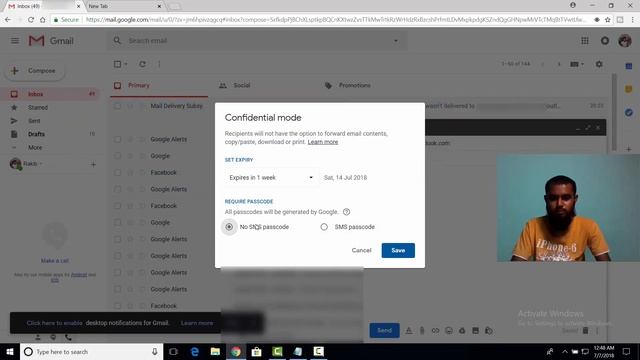Viewport: 640px width, 360px height.
Task: Click here to enable desktop notifications
Action: (55, 323)
